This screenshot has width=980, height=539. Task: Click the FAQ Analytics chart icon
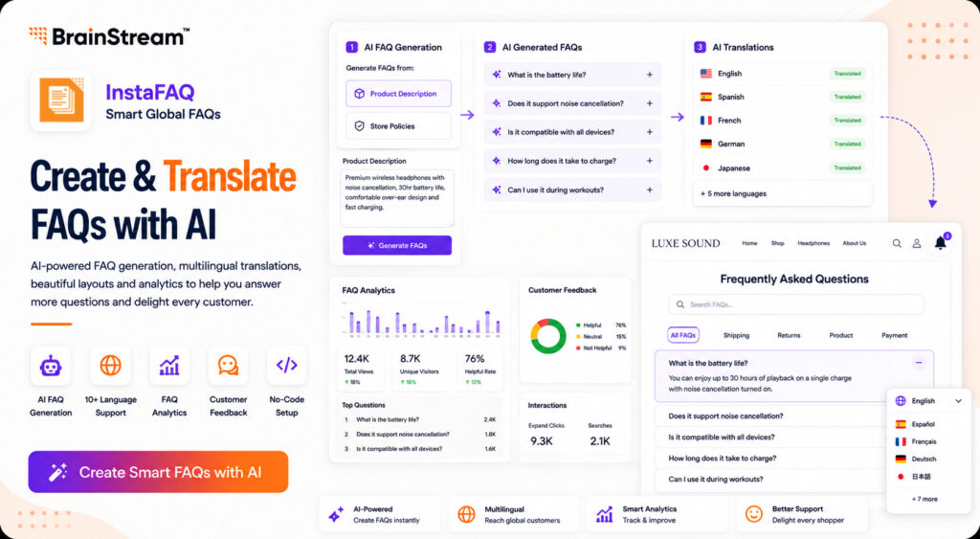point(169,365)
